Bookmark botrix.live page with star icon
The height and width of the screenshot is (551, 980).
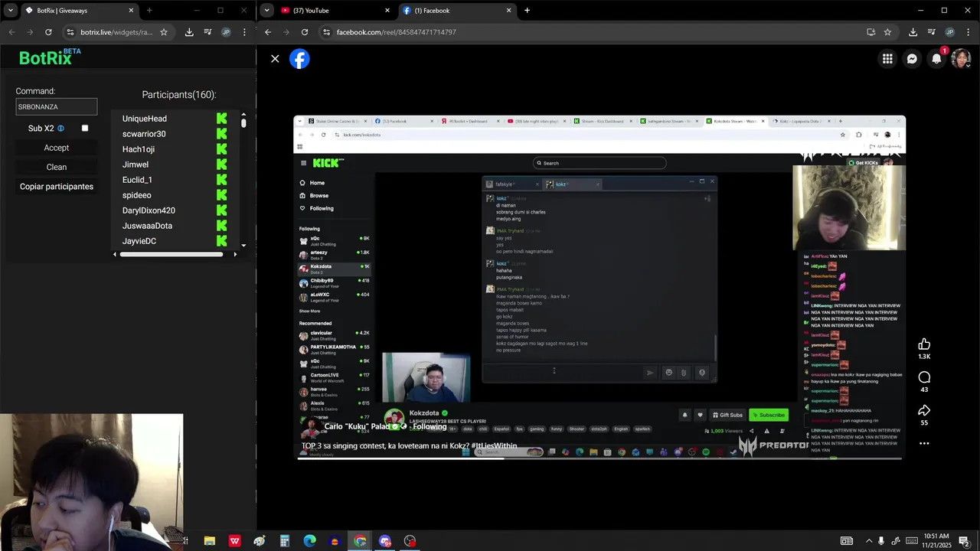(x=164, y=32)
